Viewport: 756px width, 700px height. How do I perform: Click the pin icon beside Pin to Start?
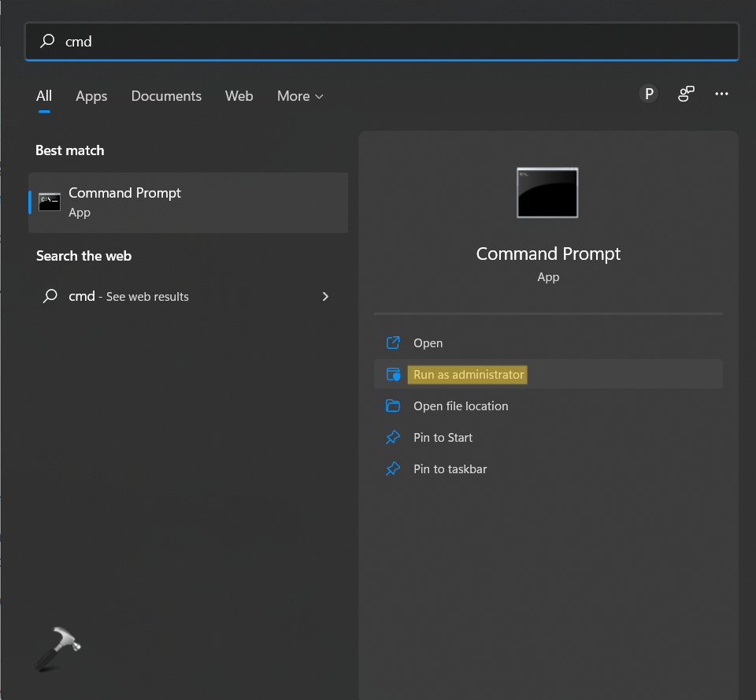[393, 438]
